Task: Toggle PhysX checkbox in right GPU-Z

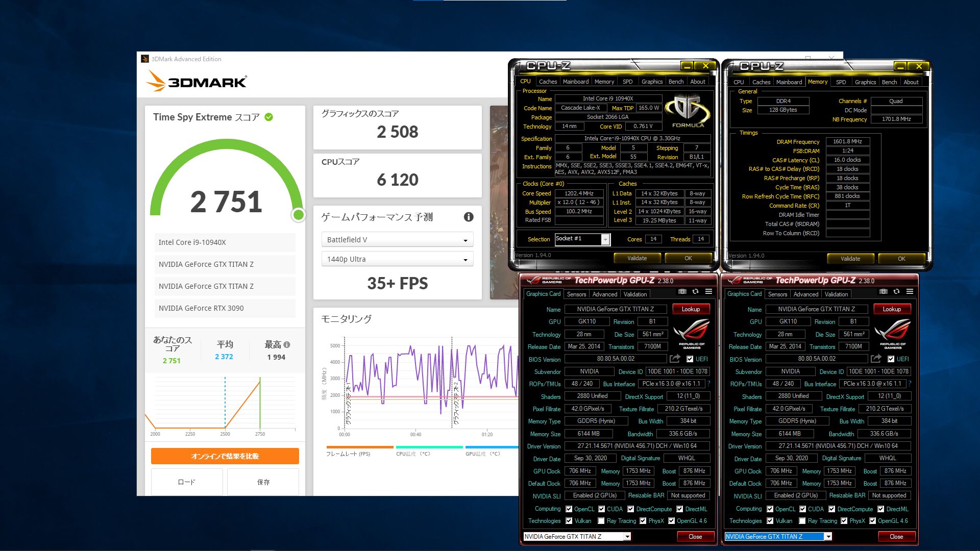Action: click(x=844, y=521)
